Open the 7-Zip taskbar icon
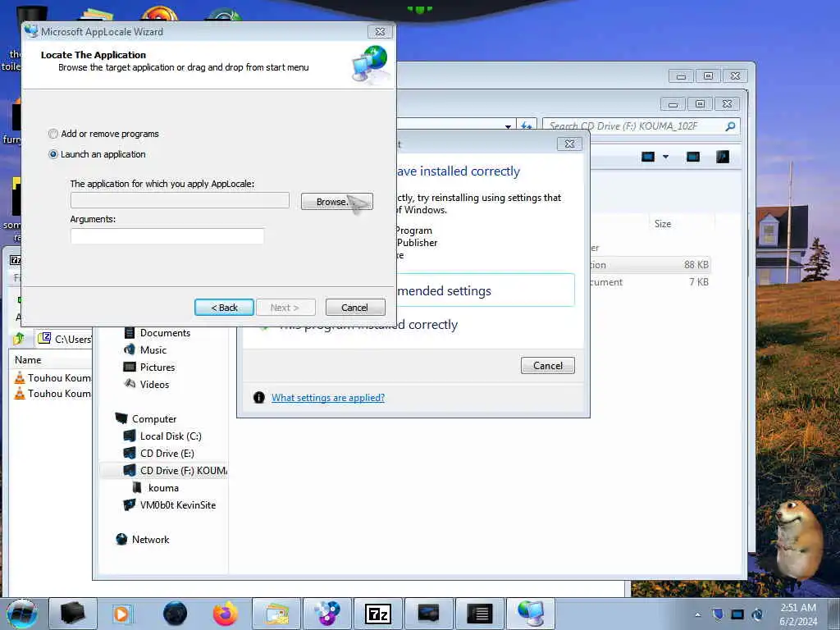Image resolution: width=840 pixels, height=630 pixels. (x=377, y=614)
